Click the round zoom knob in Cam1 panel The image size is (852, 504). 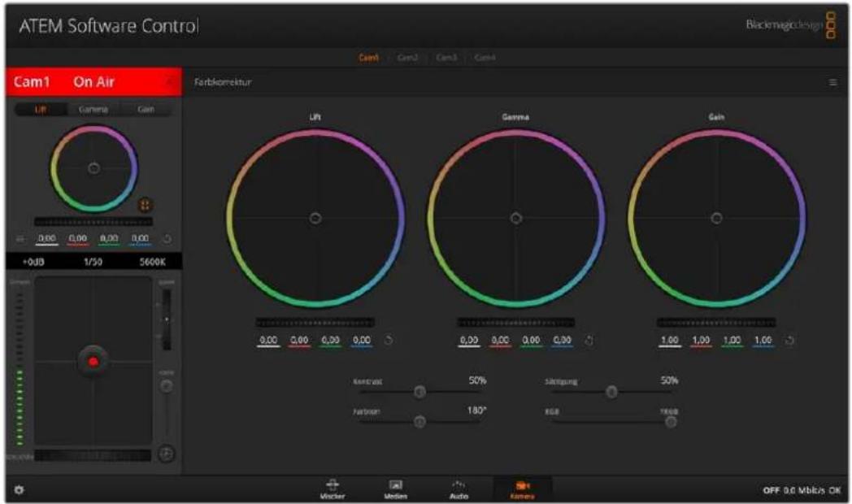pos(167,386)
